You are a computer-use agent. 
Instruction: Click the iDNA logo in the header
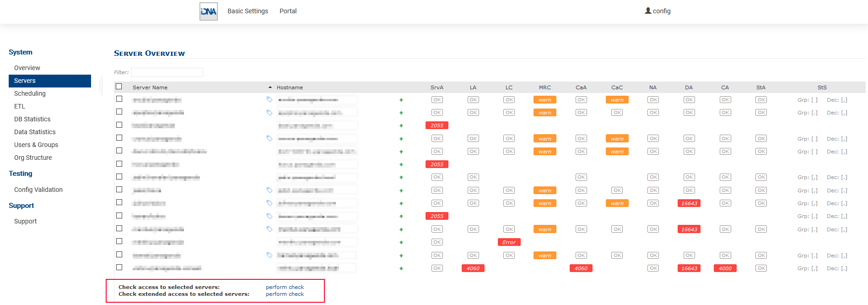pyautogui.click(x=208, y=11)
